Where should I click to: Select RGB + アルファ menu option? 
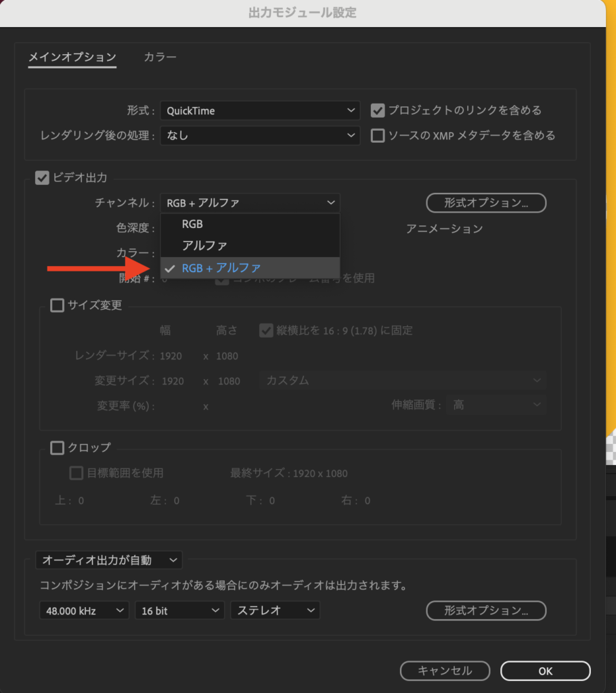tap(221, 268)
